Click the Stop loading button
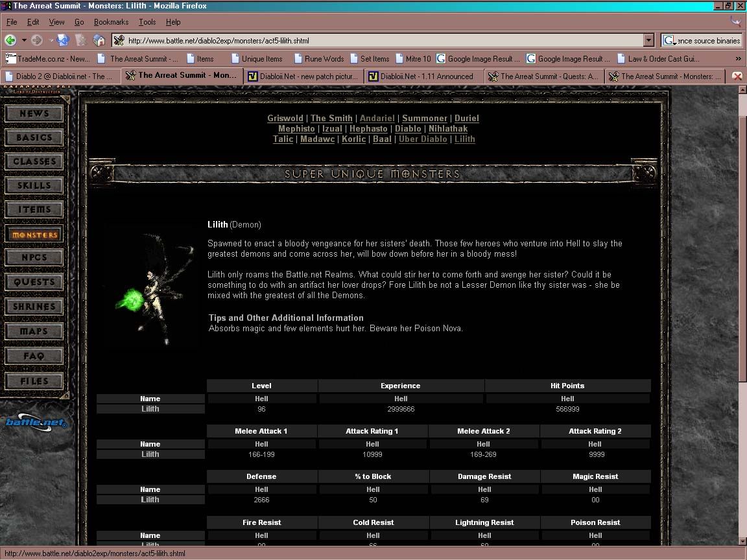 click(x=81, y=40)
